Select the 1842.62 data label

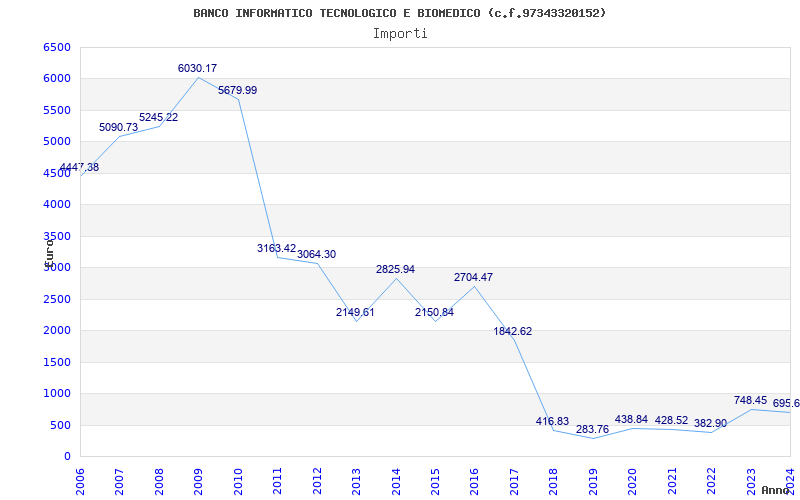coord(513,332)
